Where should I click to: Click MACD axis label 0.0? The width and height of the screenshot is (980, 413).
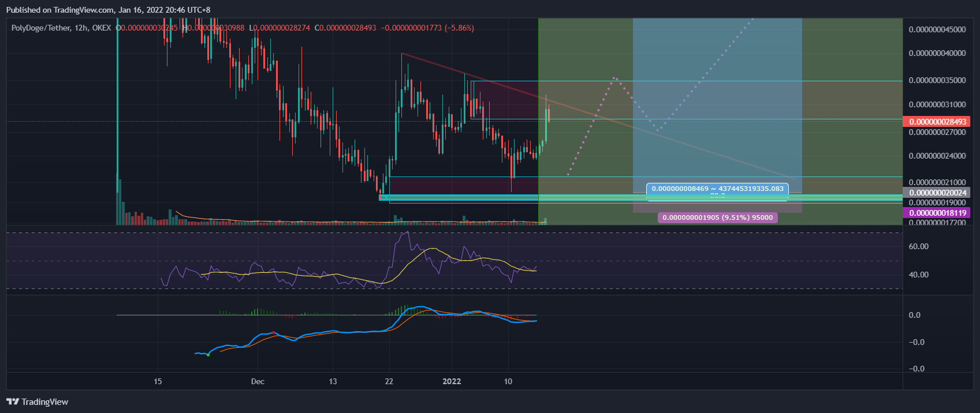click(x=915, y=315)
